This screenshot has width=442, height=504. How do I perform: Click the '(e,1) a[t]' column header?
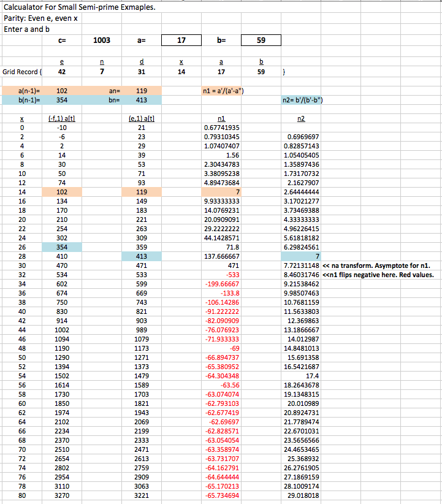[142, 118]
